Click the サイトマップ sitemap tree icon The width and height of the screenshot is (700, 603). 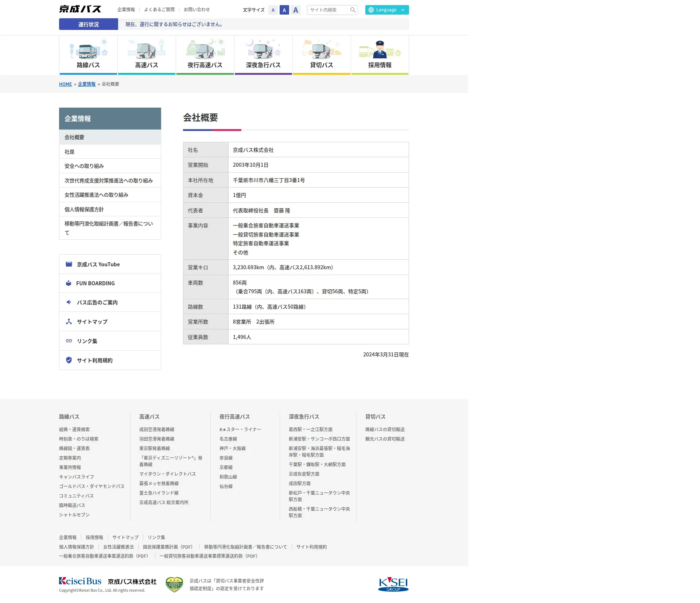69,321
